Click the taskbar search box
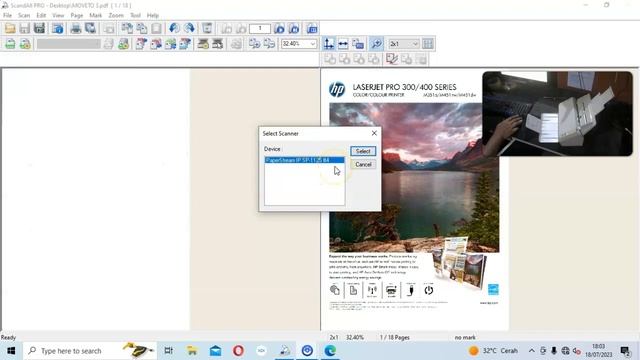 click(90, 351)
